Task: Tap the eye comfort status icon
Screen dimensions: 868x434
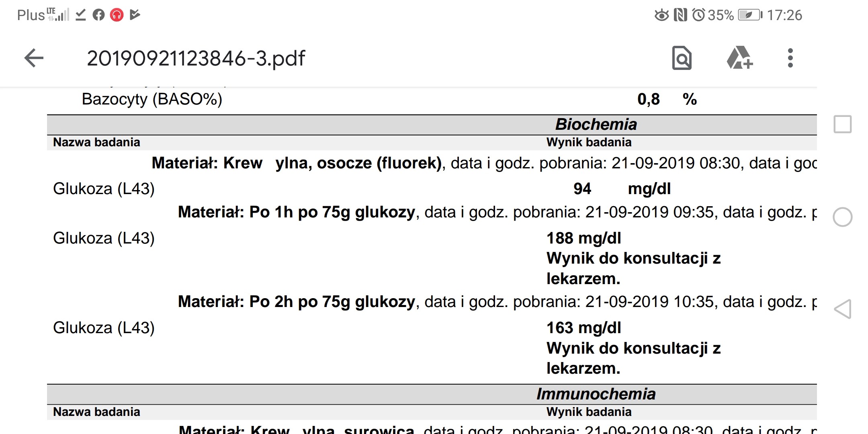Action: click(x=661, y=15)
